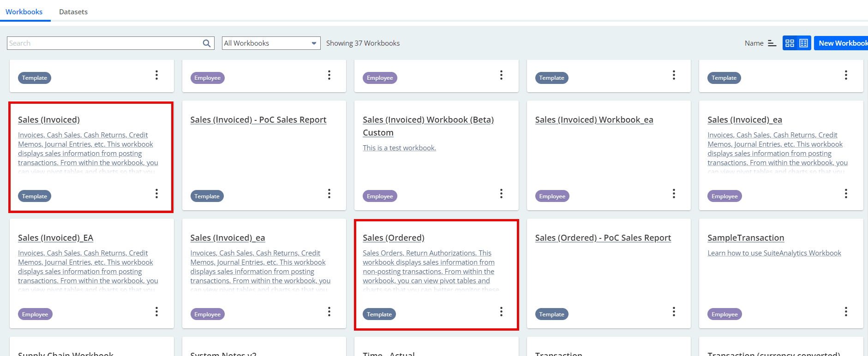The height and width of the screenshot is (356, 868).
Task: Open Sales (Invoiced) - PoC Sales Report link
Action: [258, 120]
